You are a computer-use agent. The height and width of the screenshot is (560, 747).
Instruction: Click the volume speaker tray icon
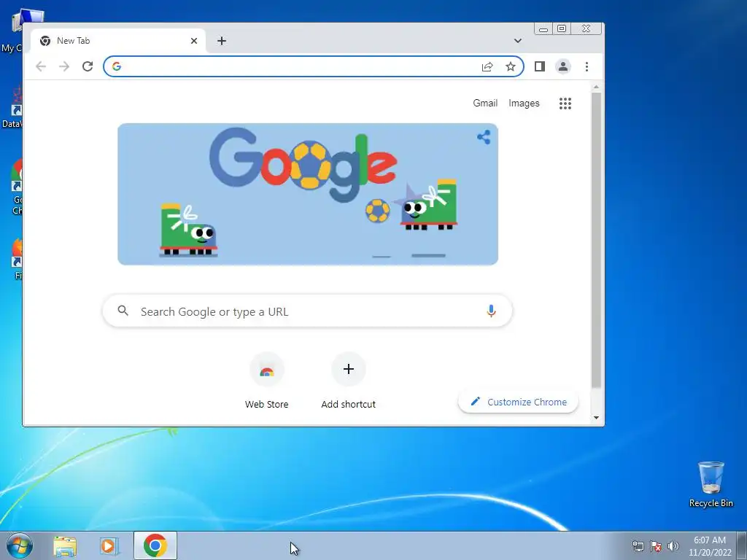coord(673,546)
